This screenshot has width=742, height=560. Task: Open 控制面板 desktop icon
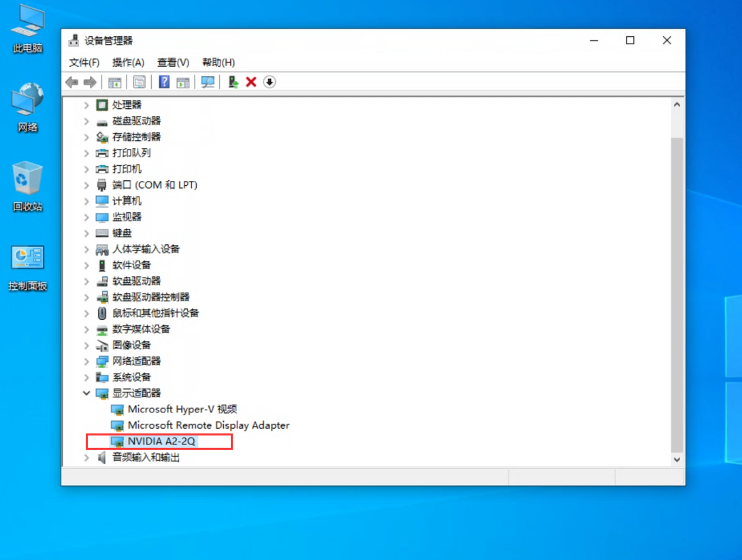(28, 267)
